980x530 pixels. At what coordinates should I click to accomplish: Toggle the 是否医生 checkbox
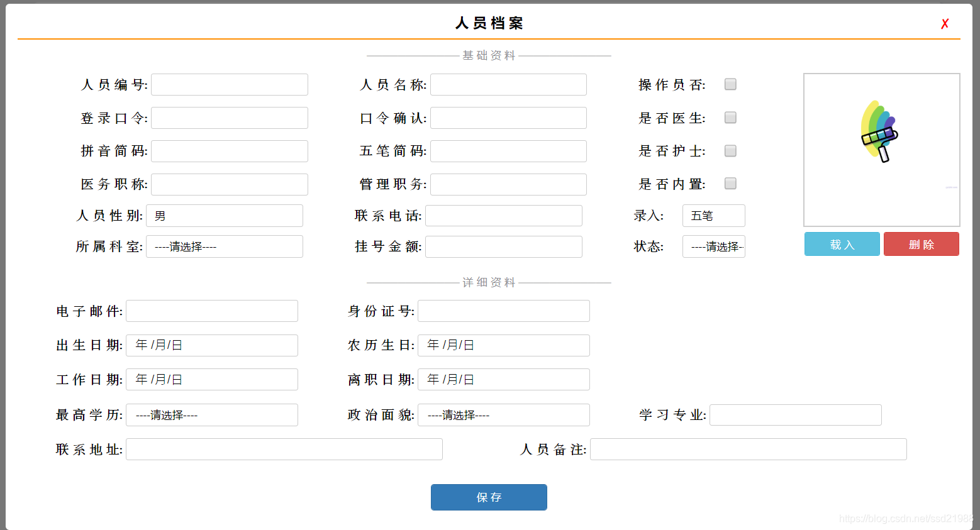tap(730, 118)
